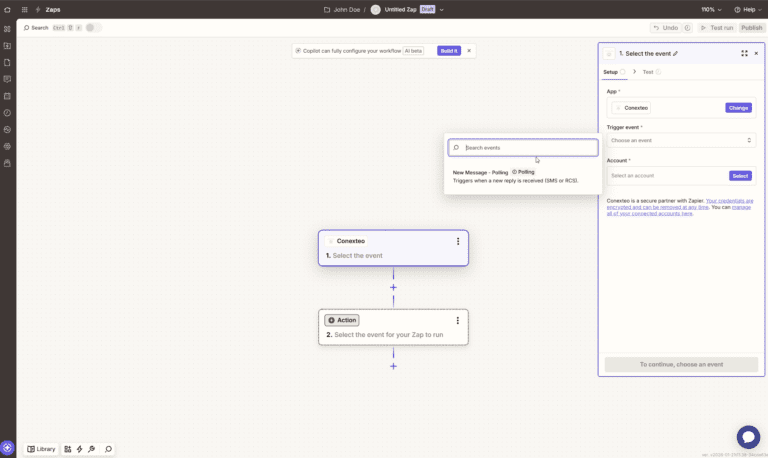
Task: Click the plus icon between Conexteo and Action
Action: click(x=393, y=287)
